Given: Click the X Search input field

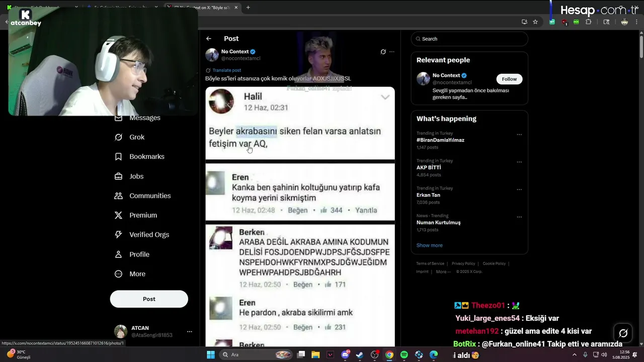Looking at the screenshot, I should [x=469, y=39].
